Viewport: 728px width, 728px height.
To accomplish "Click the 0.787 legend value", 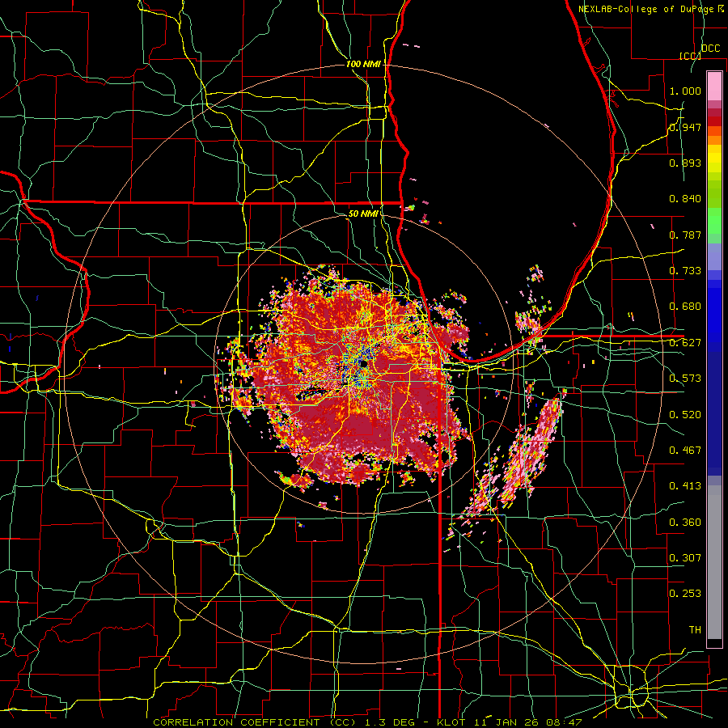I will (x=685, y=235).
